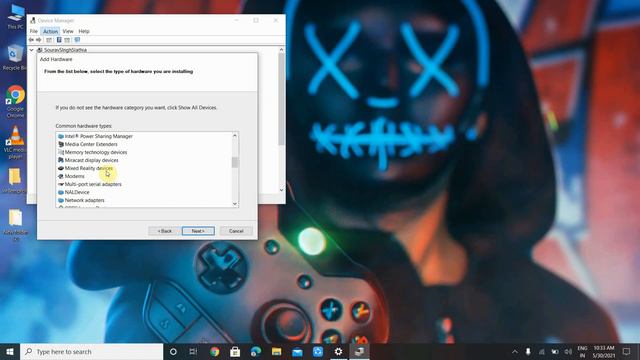Open VLC media player desktop shortcut
Viewport: 640px width, 360px height.
(15, 142)
